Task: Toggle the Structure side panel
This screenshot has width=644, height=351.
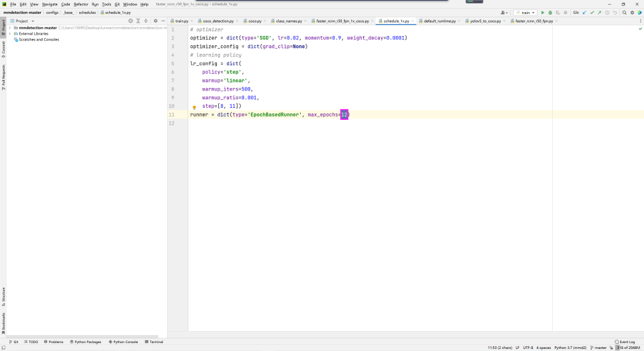Action: pos(3,296)
